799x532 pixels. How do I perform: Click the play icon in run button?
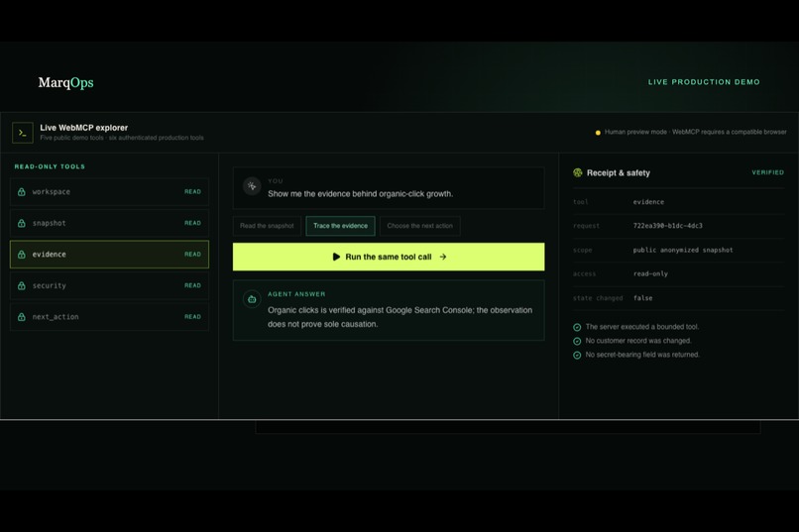[336, 257]
